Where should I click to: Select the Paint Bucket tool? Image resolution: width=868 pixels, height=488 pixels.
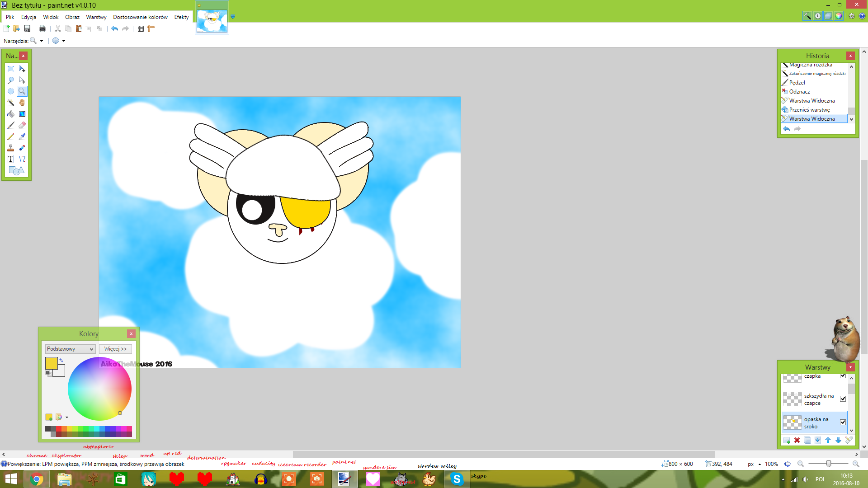click(11, 114)
